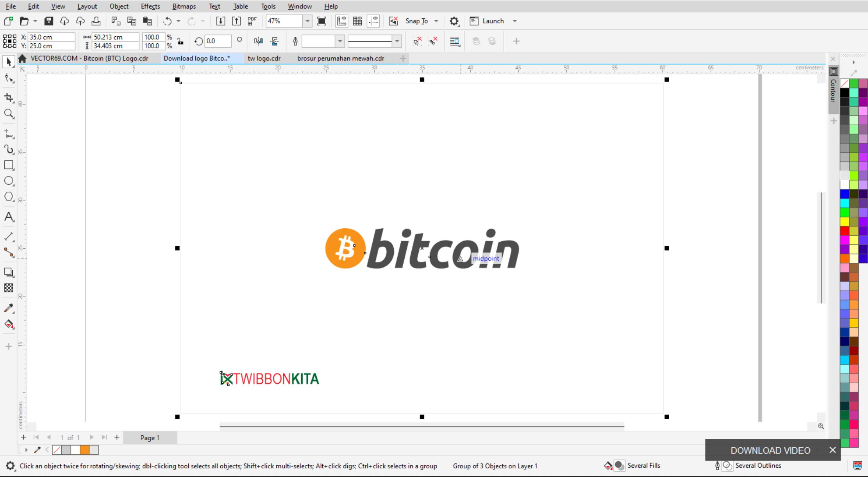Select the Connector tool

pyautogui.click(x=9, y=252)
